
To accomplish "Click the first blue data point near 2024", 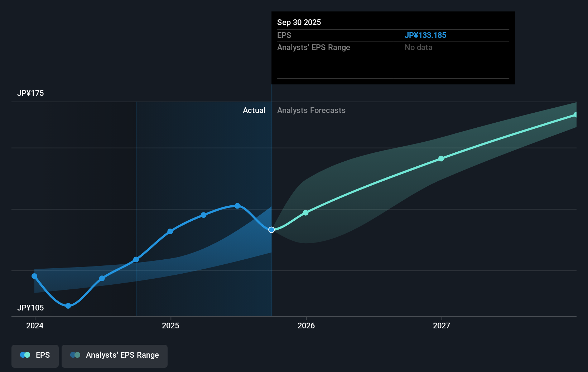I will coord(34,276).
